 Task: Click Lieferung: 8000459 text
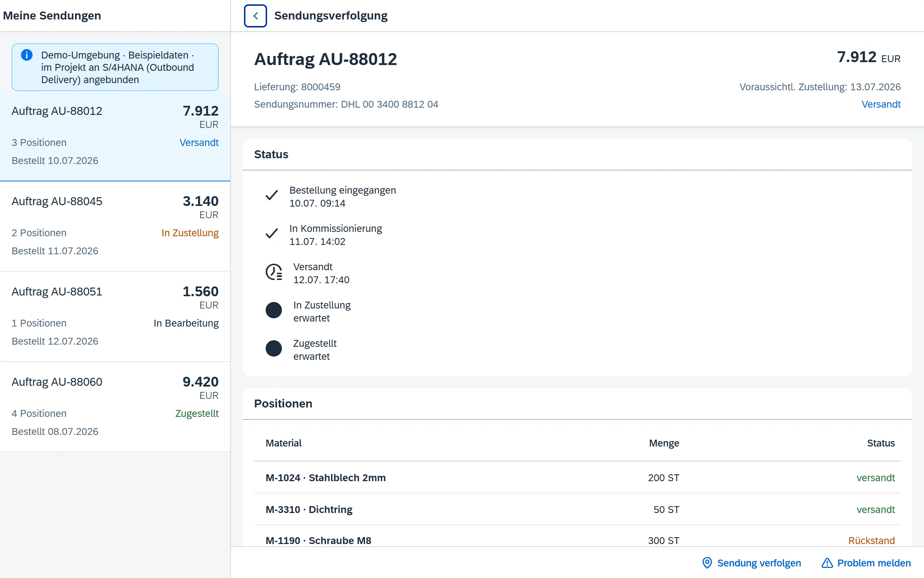click(x=297, y=87)
